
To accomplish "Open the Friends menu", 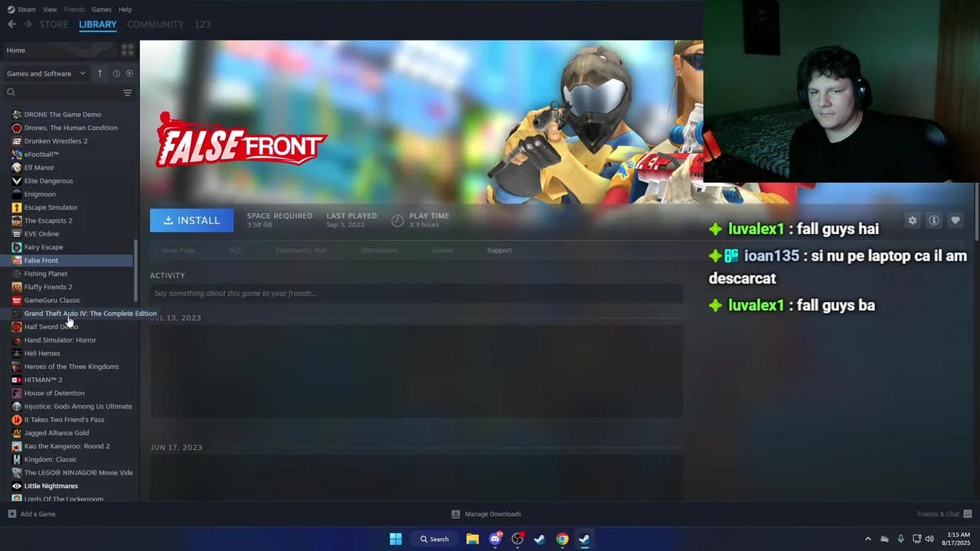I will pyautogui.click(x=74, y=9).
